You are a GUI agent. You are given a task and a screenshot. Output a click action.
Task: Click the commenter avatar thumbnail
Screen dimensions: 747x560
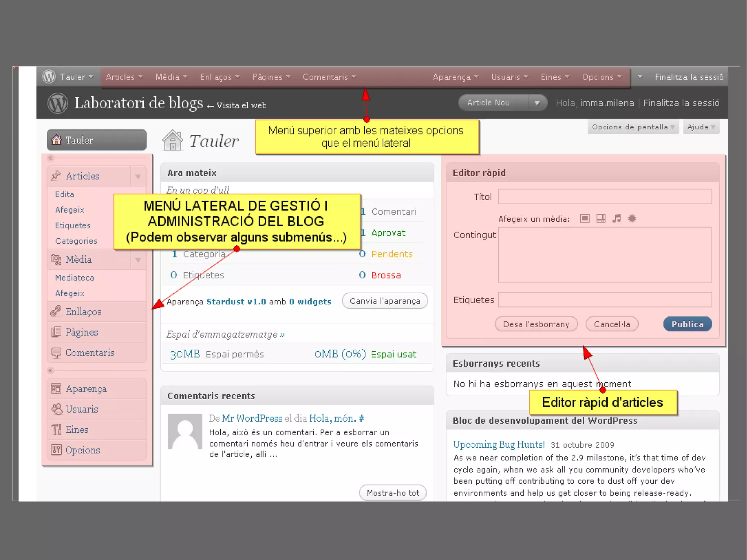pyautogui.click(x=185, y=431)
